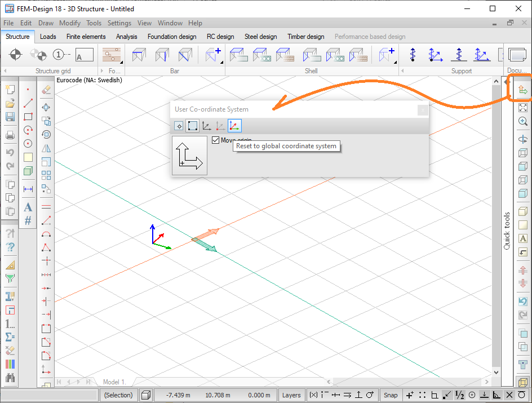532x403 pixels.
Task: Collapse the Support ribbon group arrow
Action: 402,71
